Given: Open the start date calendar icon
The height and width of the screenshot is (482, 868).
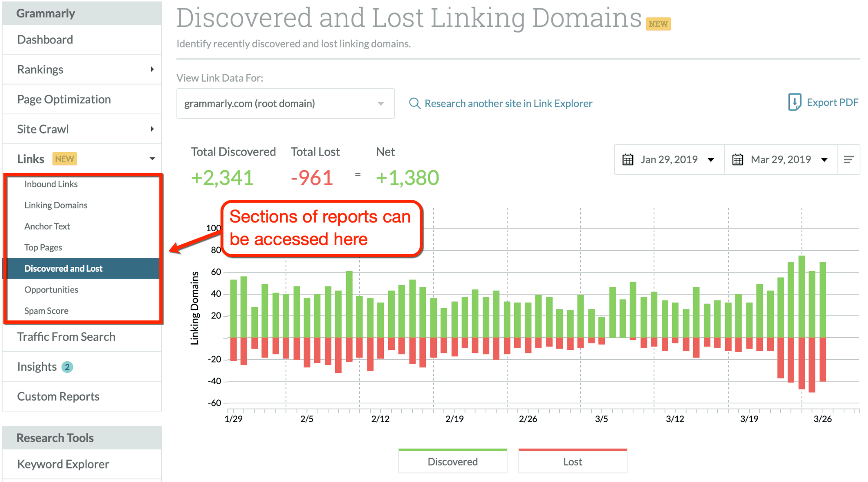Looking at the screenshot, I should 627,159.
